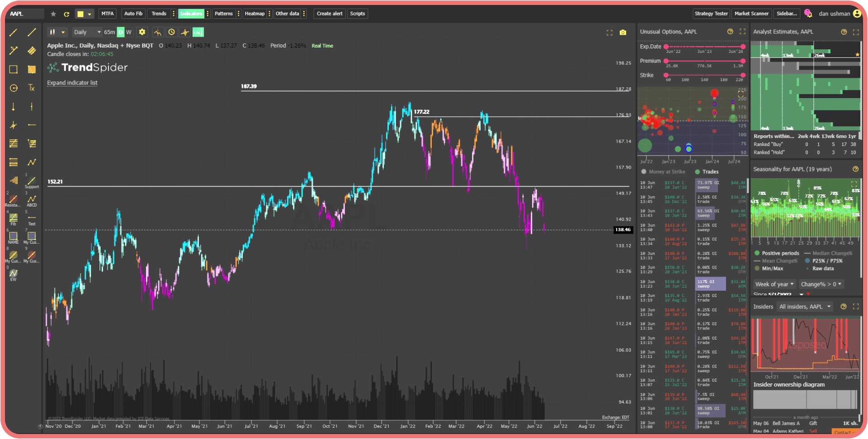Open Trends options menu dots
The image size is (868, 439).
pyautogui.click(x=174, y=14)
